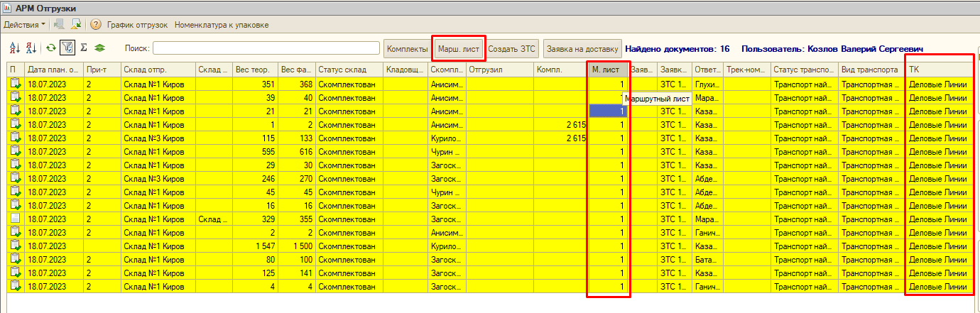Select Склад №3 Киров in 246 weight row
This screenshot has height=313, width=980.
pos(158,178)
